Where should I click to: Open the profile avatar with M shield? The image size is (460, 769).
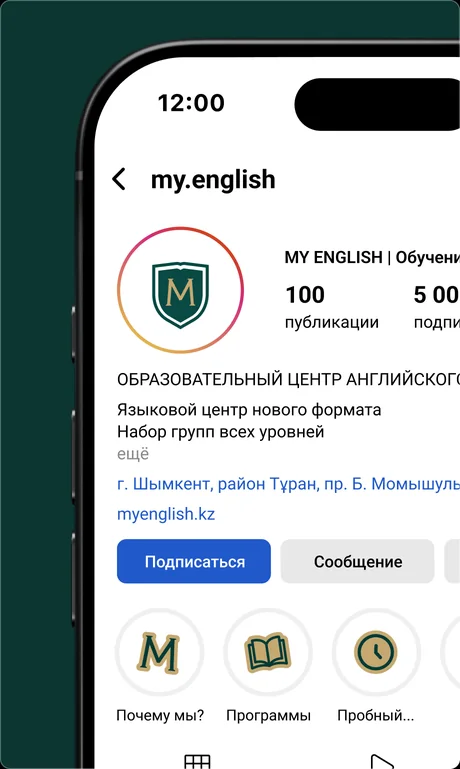180,290
